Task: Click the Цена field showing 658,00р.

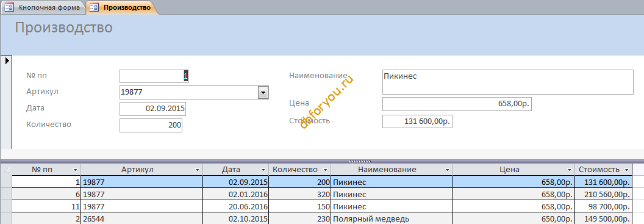Action: [457, 104]
